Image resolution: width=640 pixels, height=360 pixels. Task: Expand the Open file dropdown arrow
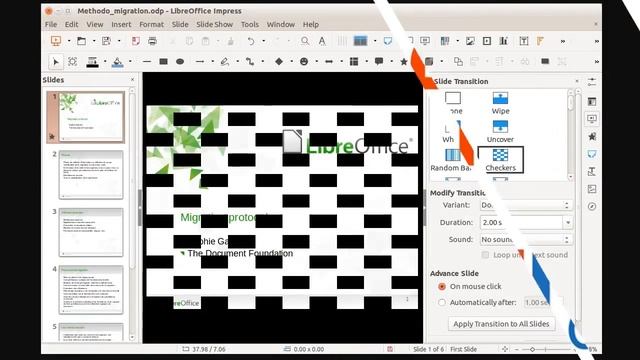(94, 41)
